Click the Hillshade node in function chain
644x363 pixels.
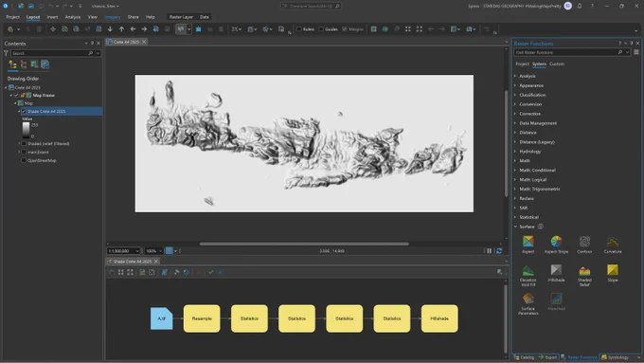pyautogui.click(x=439, y=318)
